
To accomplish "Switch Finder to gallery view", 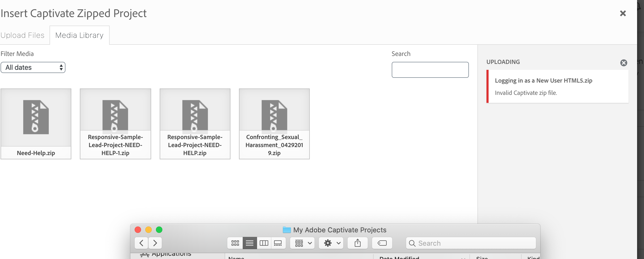I will tap(278, 243).
